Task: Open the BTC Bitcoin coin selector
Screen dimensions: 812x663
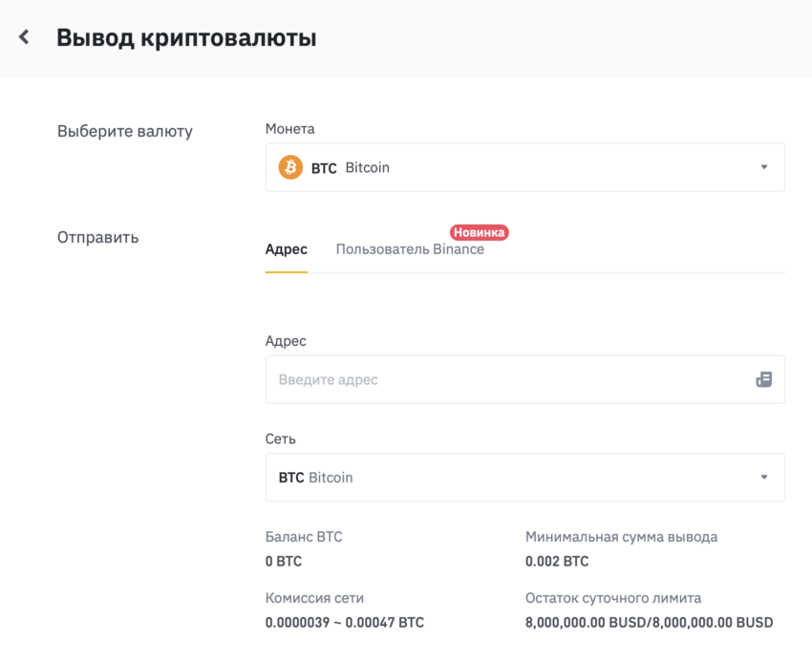Action: (x=525, y=167)
